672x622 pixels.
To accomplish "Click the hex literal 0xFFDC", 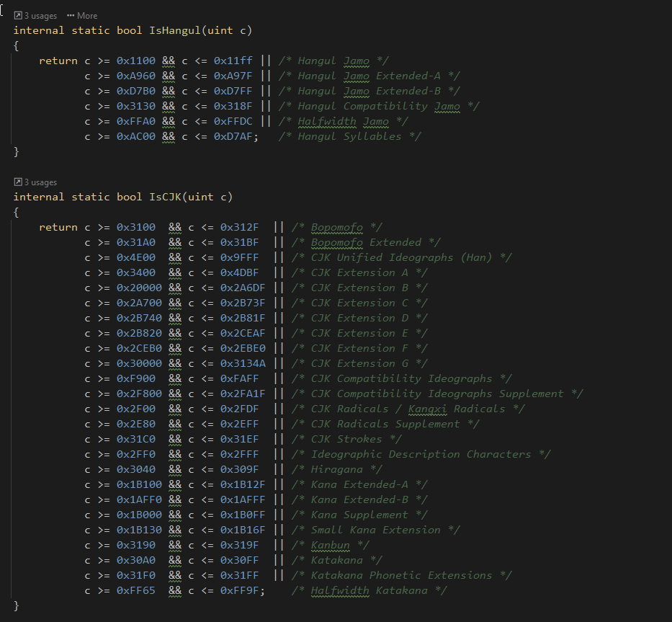I will (233, 121).
